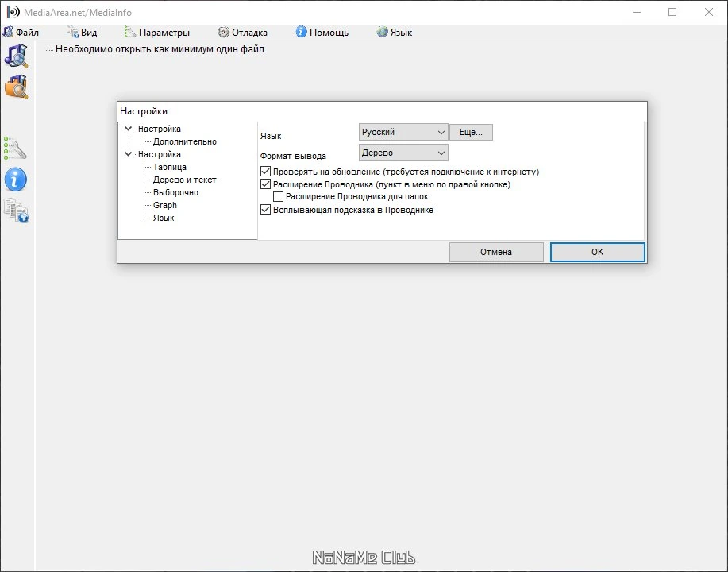The height and width of the screenshot is (572, 728).
Task: Open the Помощь menu
Action: 322,32
